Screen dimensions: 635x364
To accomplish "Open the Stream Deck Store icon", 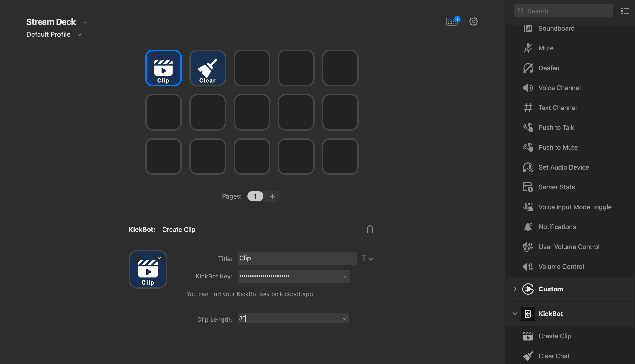I will [452, 21].
